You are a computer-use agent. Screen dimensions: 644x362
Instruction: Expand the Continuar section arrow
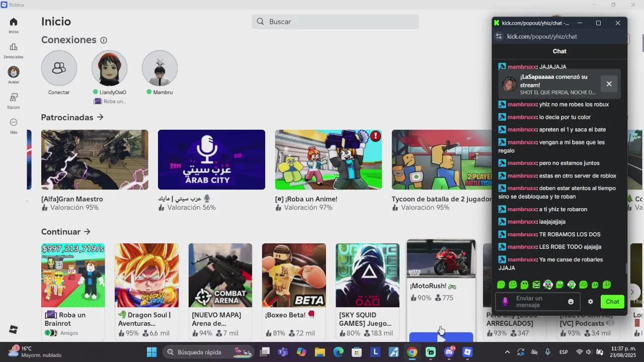(87, 232)
